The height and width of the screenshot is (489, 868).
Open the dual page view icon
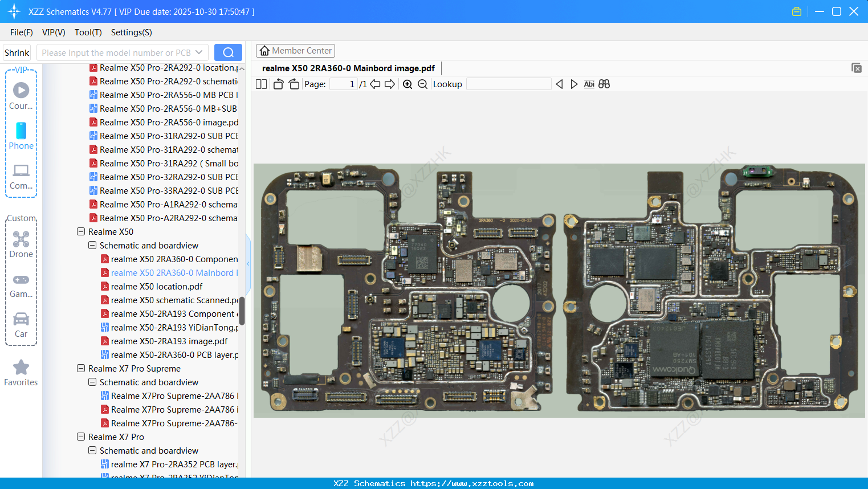260,84
